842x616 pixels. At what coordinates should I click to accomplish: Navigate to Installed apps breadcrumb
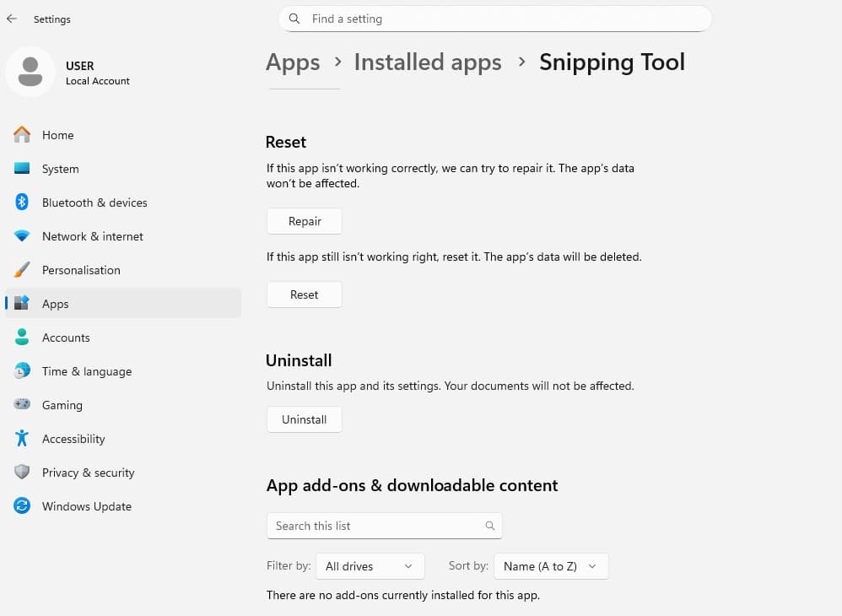tap(428, 62)
